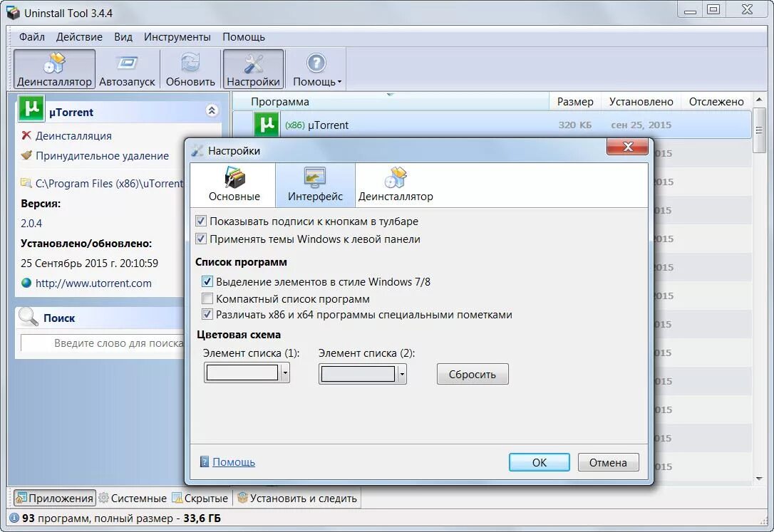Screen dimensions: 774x532
Task: Click the help book icon beside Помощь link
Action: click(x=205, y=462)
